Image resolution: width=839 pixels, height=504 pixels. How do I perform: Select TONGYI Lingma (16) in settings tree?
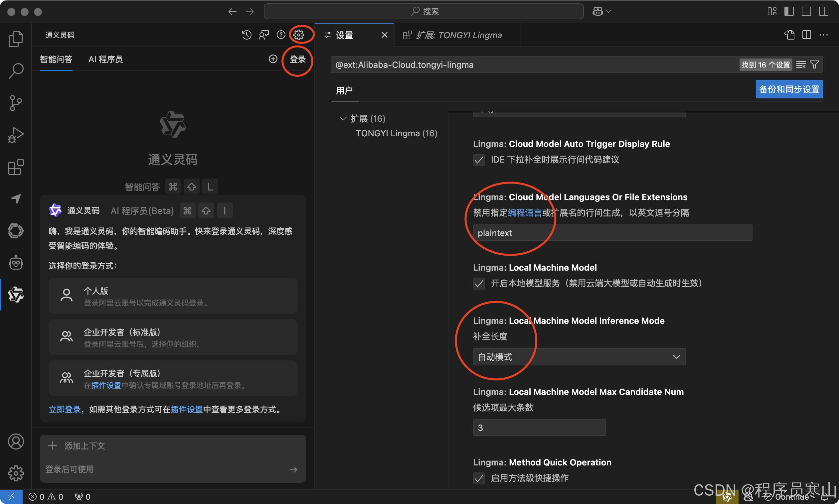(x=396, y=133)
